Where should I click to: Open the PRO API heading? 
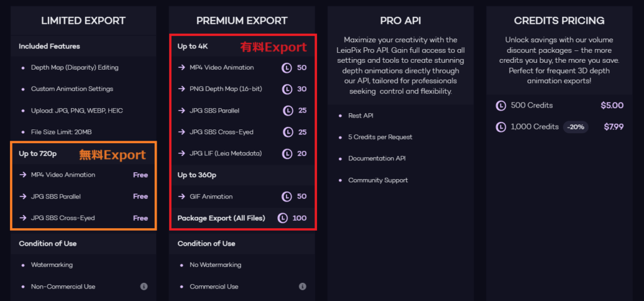tap(401, 21)
